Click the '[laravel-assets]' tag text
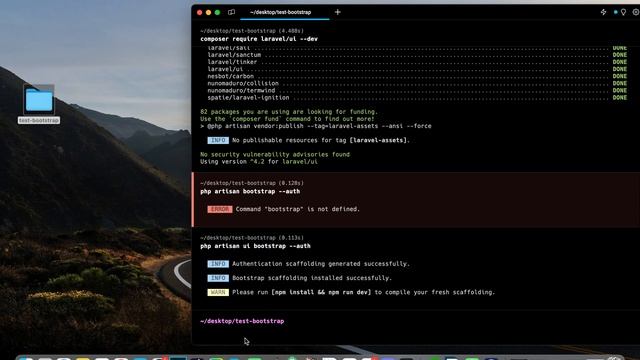The width and height of the screenshot is (640, 360). tap(378, 140)
